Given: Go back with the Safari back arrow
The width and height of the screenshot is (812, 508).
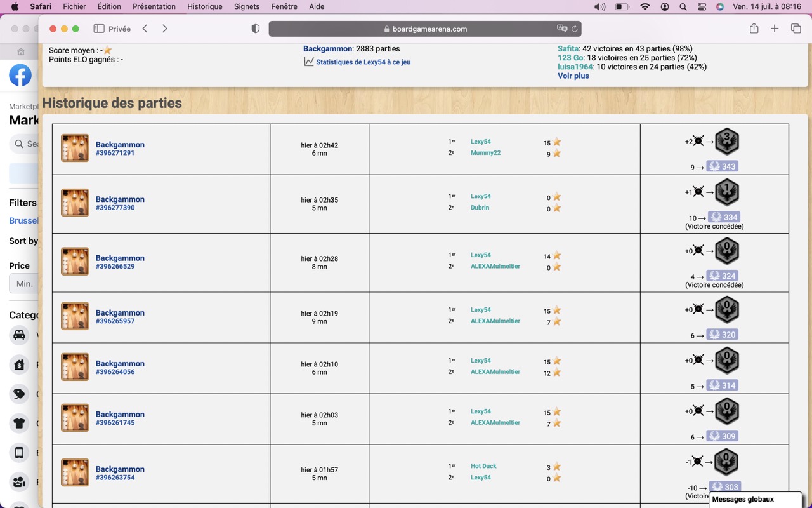Looking at the screenshot, I should 145,29.
